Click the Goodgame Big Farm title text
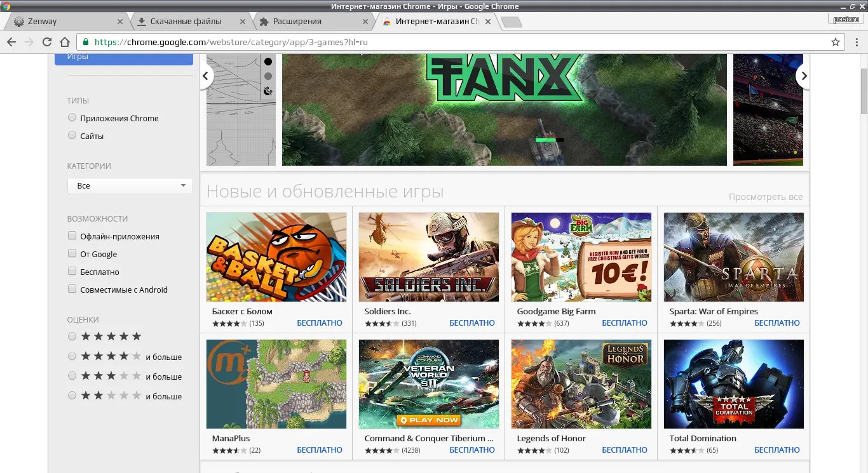 coord(556,311)
